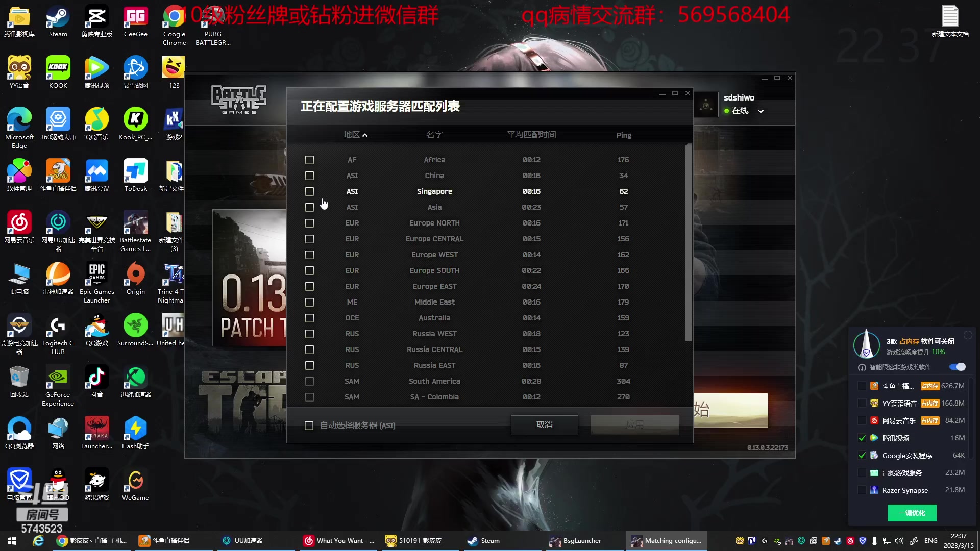
Task: Open QQ音乐 desktop icon
Action: tap(96, 124)
